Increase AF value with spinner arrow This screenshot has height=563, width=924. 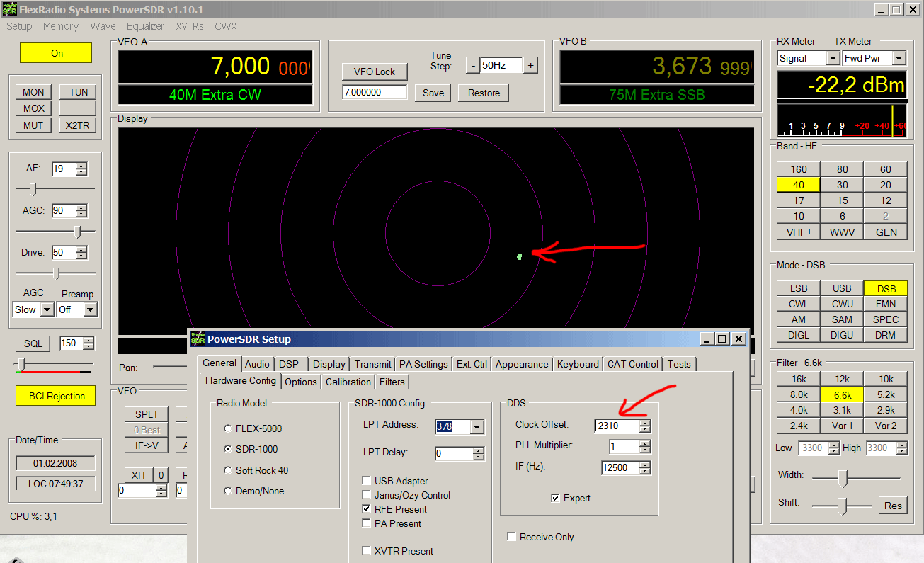[x=81, y=166]
